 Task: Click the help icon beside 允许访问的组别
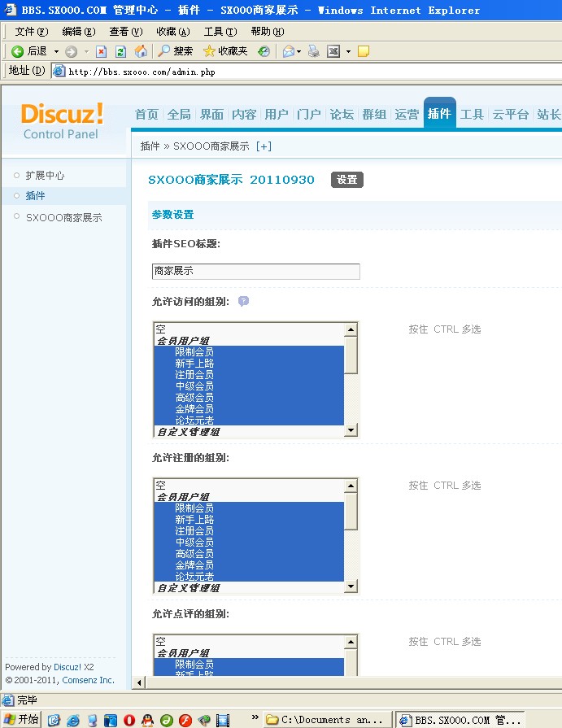tap(244, 301)
